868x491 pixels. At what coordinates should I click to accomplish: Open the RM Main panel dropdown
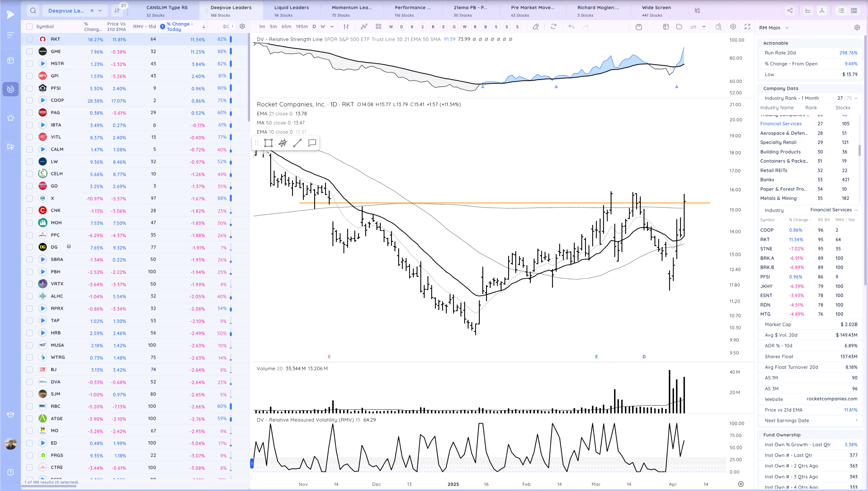click(787, 28)
